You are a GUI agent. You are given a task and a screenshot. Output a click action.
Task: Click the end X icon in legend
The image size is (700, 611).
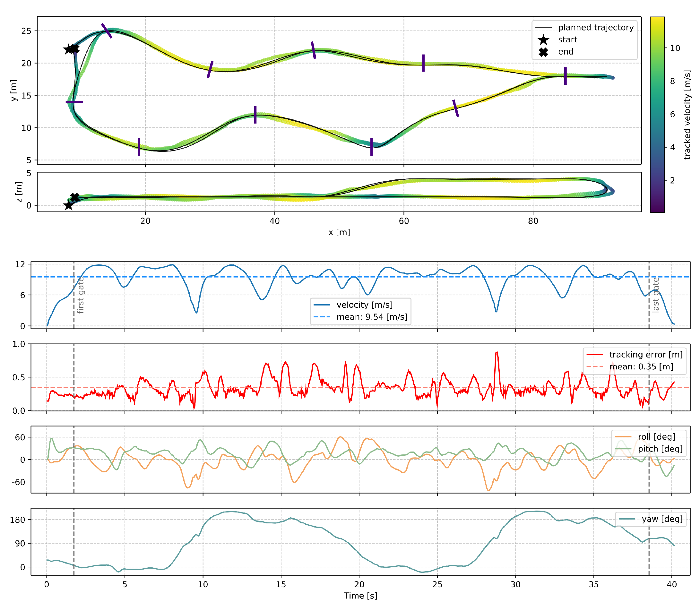coord(543,52)
